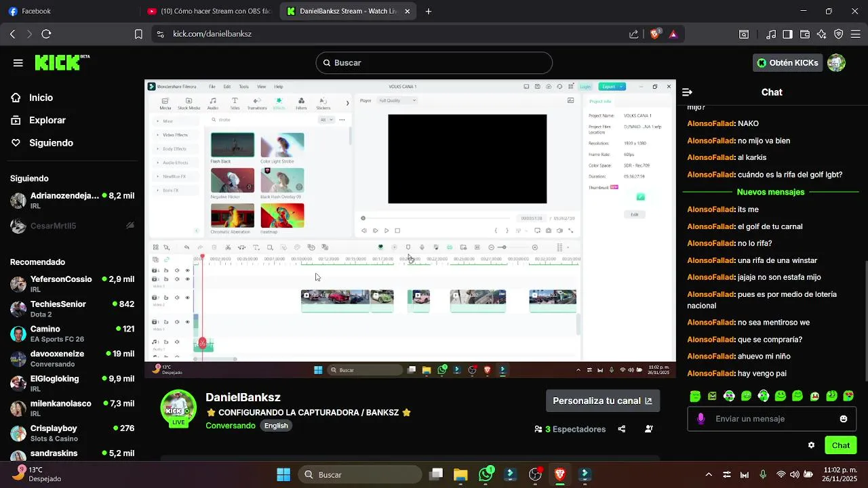Click voiceover microphone icon in timeline toolbar

point(422,247)
